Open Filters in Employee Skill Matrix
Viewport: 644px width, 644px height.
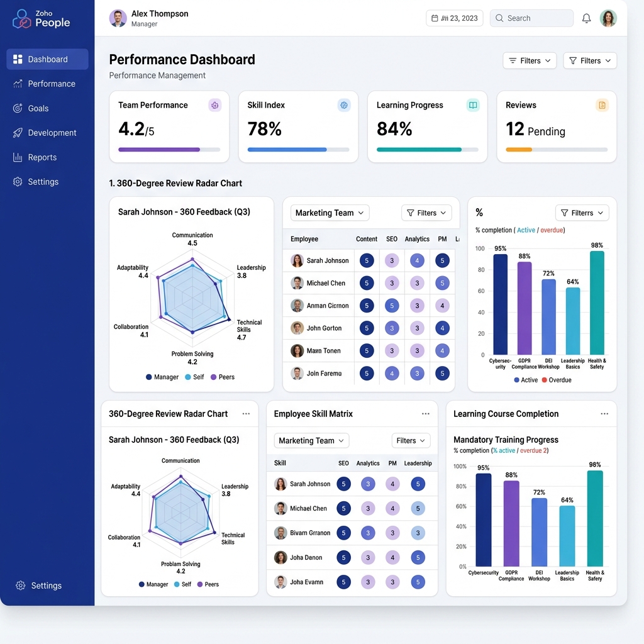pyautogui.click(x=411, y=441)
